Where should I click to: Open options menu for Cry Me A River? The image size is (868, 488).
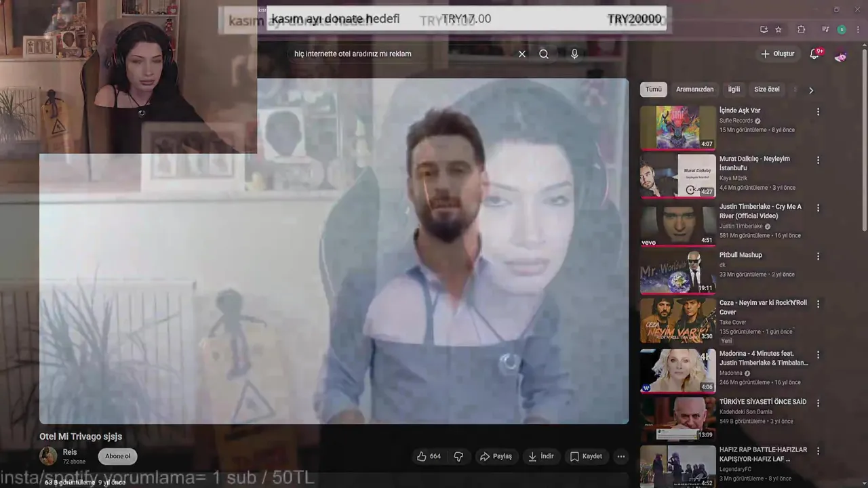[818, 208]
